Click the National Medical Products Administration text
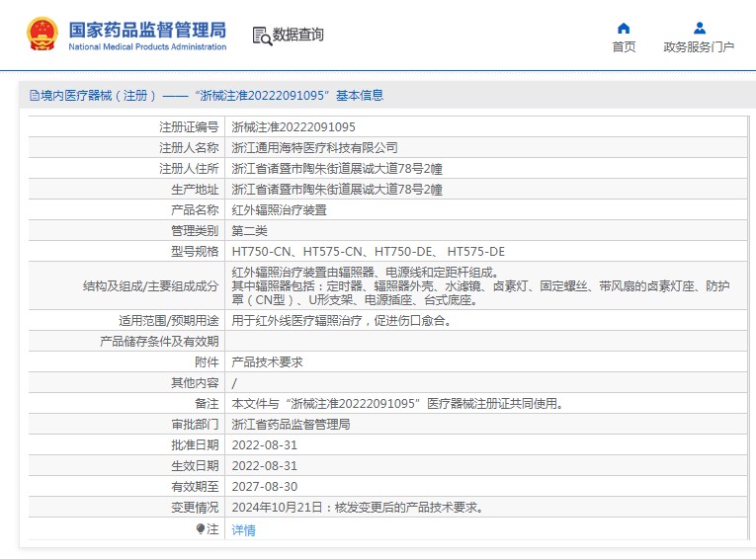This screenshot has width=756, height=559. (x=147, y=46)
